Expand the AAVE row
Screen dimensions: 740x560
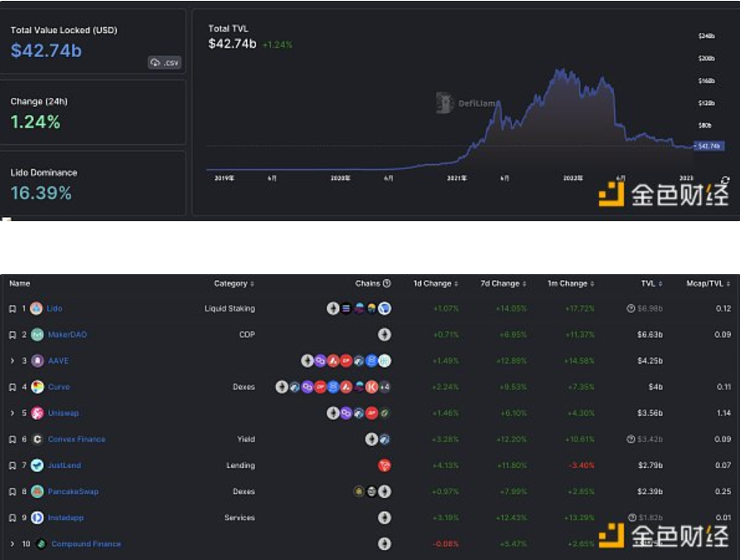[12, 361]
